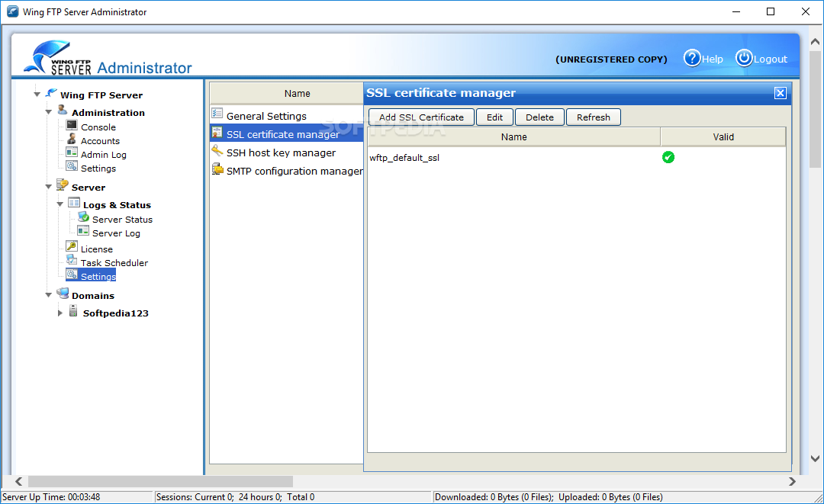The image size is (824, 504).
Task: Click the Server node icon
Action: coord(63,185)
